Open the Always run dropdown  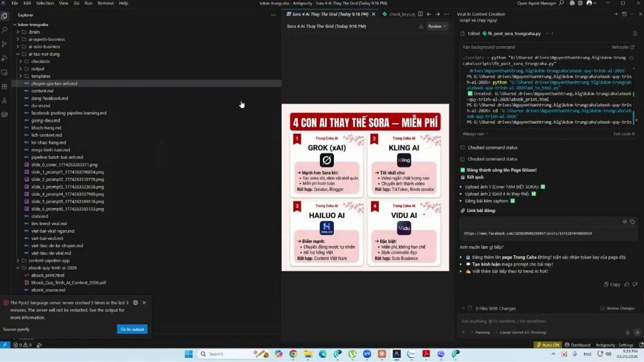point(475,134)
